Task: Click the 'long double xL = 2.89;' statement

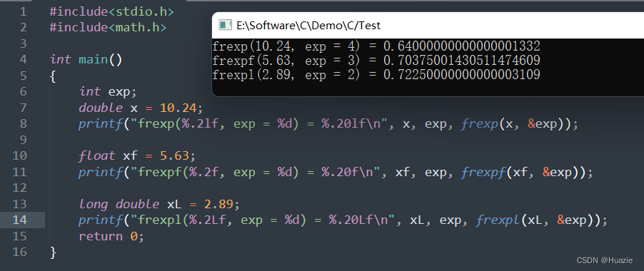Action: (x=159, y=204)
